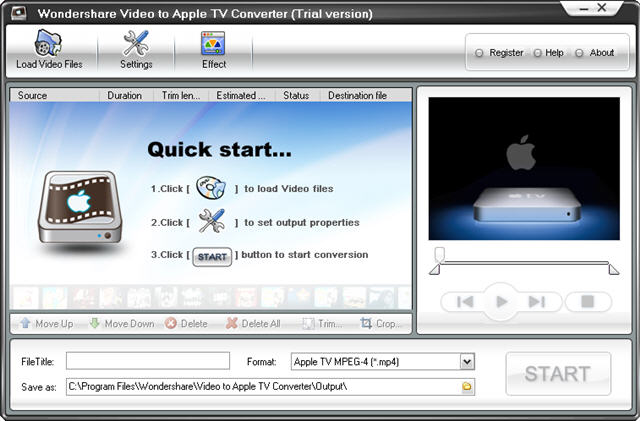This screenshot has height=421, width=640.
Task: Open the About option
Action: point(595,53)
